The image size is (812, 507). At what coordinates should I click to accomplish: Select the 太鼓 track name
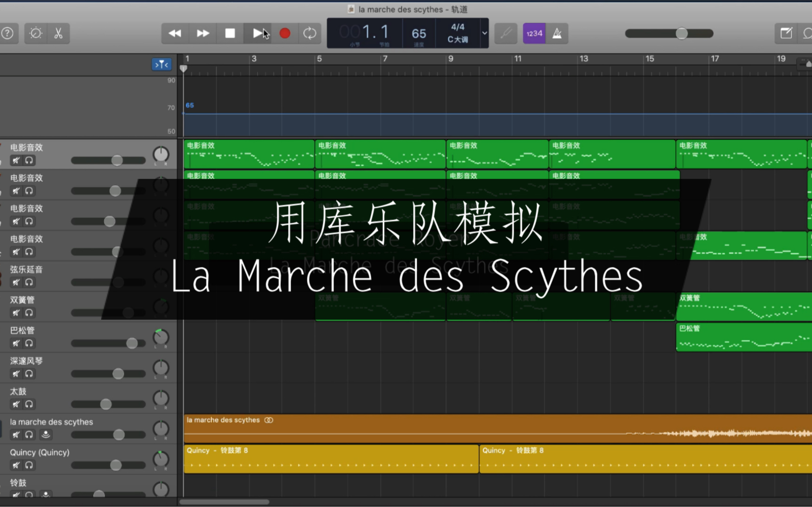18,391
